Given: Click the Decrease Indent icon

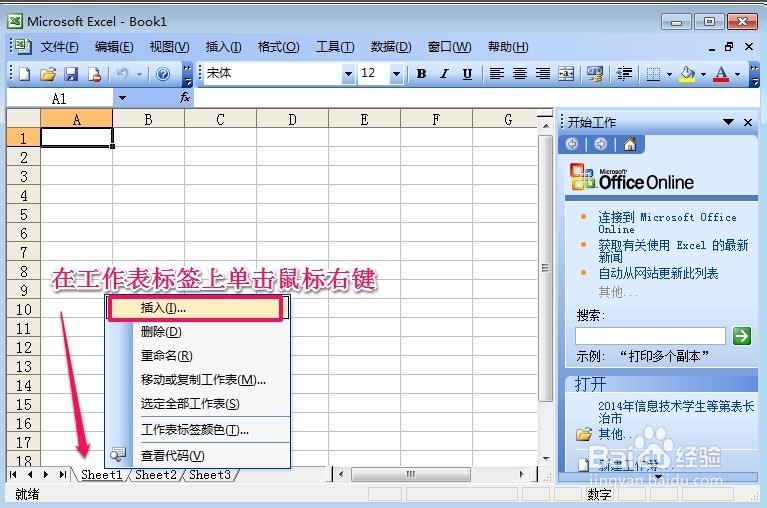Looking at the screenshot, I should (x=624, y=74).
